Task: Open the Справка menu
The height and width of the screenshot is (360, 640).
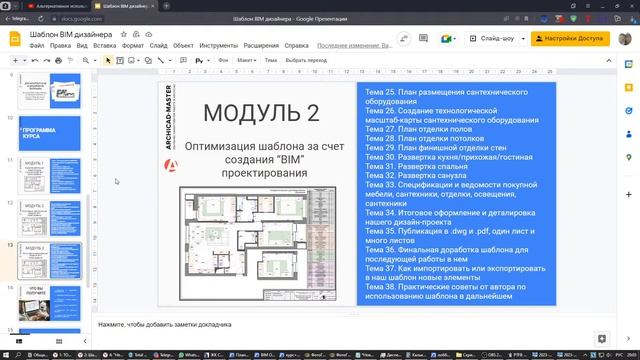Action: 296,46
